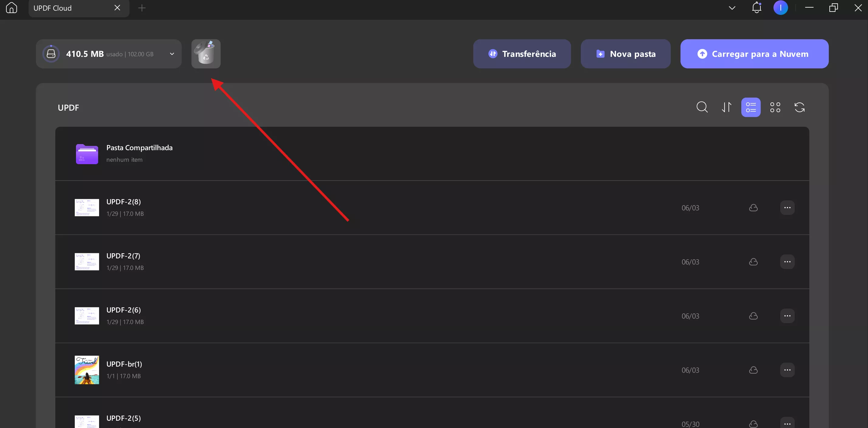Click cloud status icon for UPDF-2(8)

753,208
